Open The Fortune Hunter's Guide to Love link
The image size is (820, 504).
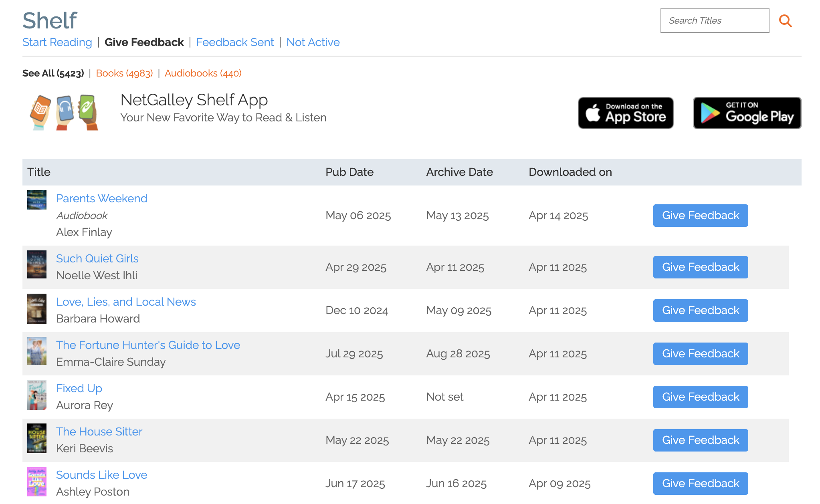pos(148,345)
